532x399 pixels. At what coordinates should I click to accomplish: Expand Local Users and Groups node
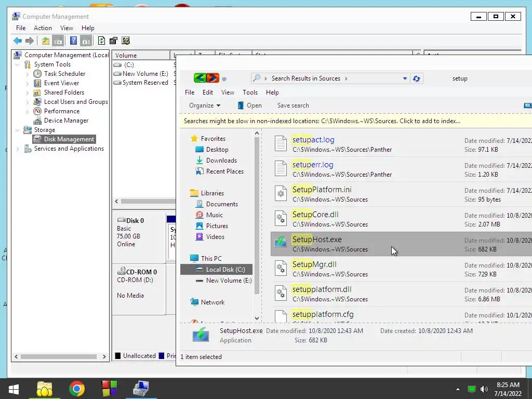28,102
